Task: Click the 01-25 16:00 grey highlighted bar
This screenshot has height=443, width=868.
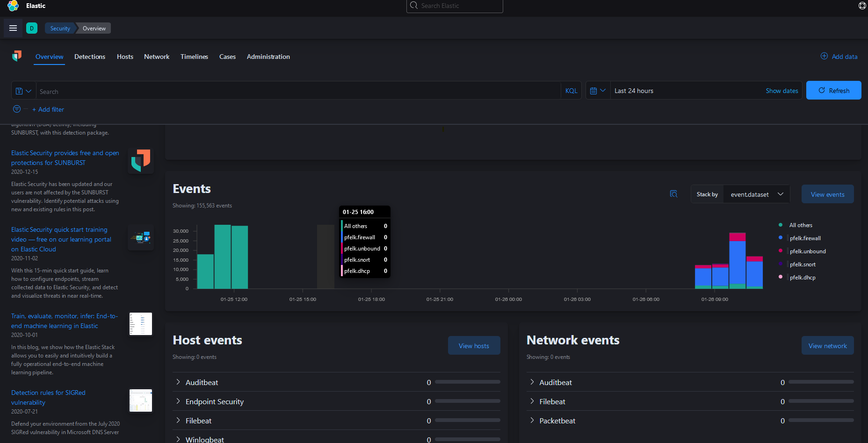Action: coord(325,257)
